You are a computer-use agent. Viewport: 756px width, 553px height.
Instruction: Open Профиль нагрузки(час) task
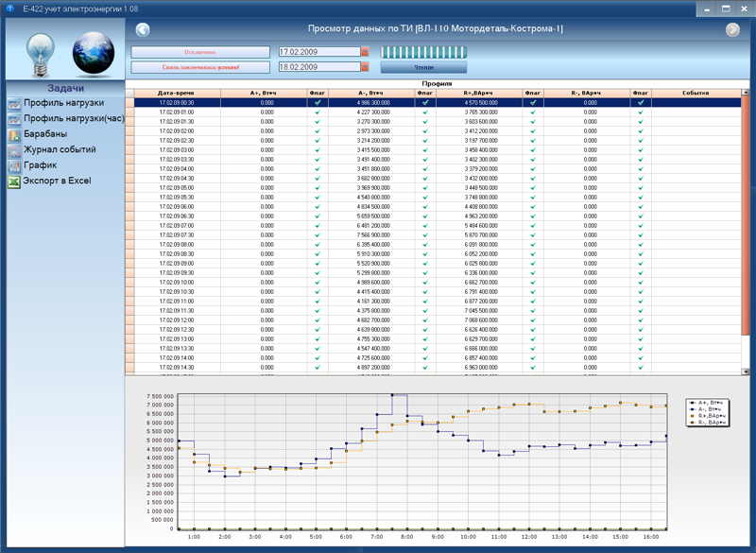point(74,118)
